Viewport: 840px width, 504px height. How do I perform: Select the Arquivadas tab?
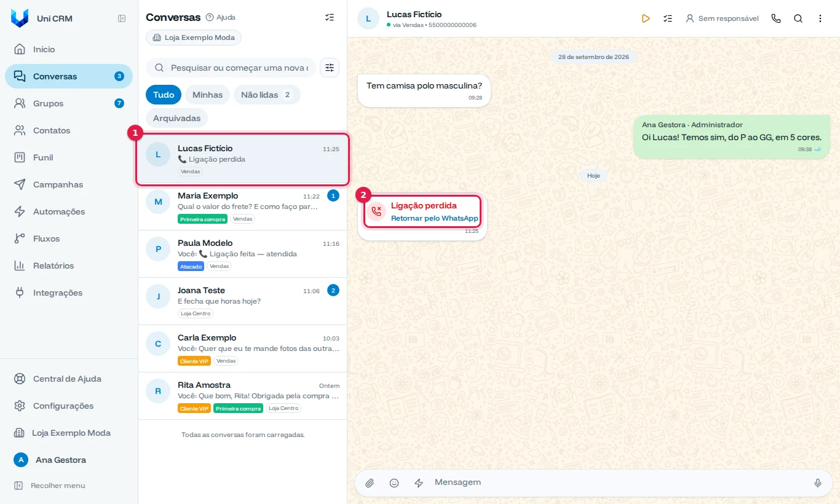pos(177,118)
